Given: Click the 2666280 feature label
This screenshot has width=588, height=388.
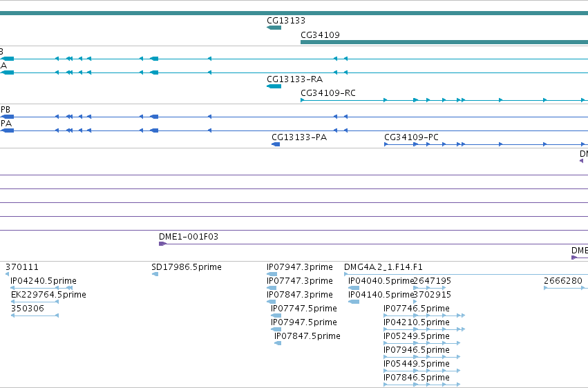Looking at the screenshot, I should click(x=563, y=281).
